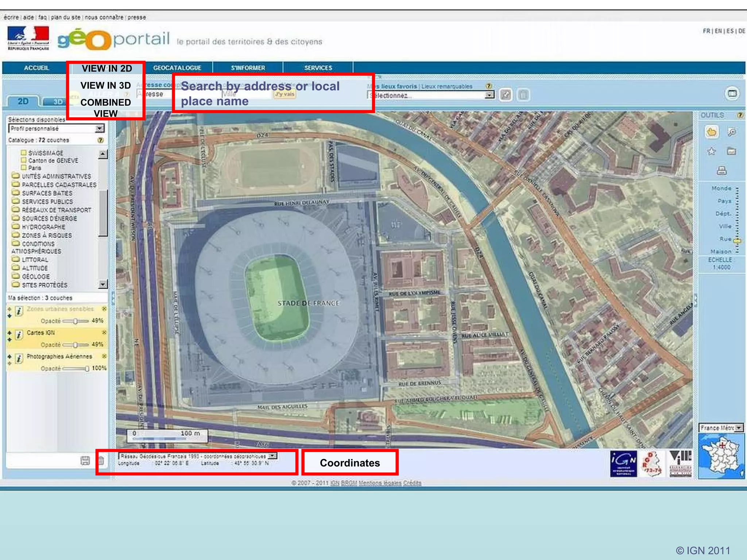The image size is (747, 560).
Task: Move Photographies Aériennes layer up with arrow
Action: click(x=9, y=357)
